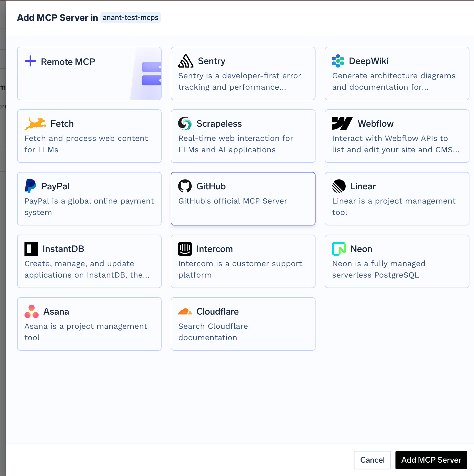This screenshot has width=474, height=476.
Task: Click the Scrapeless swirl logo icon
Action: [185, 124]
